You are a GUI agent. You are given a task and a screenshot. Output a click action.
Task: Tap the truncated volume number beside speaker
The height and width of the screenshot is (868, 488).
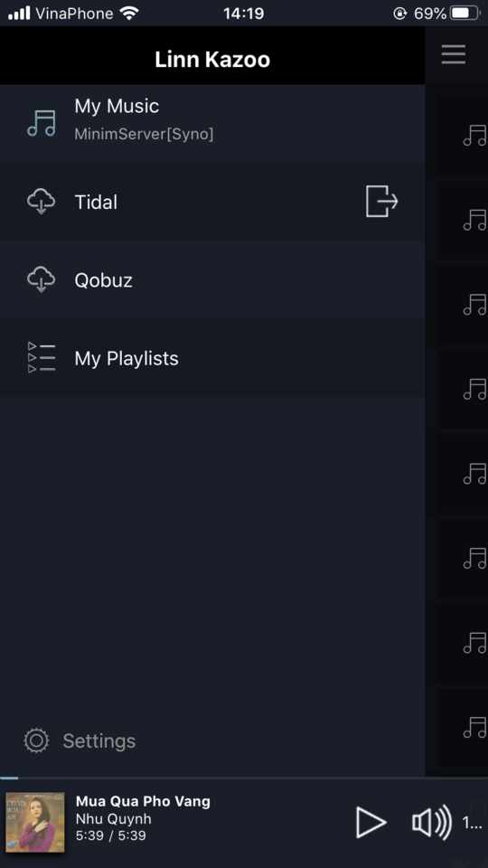[x=472, y=823]
